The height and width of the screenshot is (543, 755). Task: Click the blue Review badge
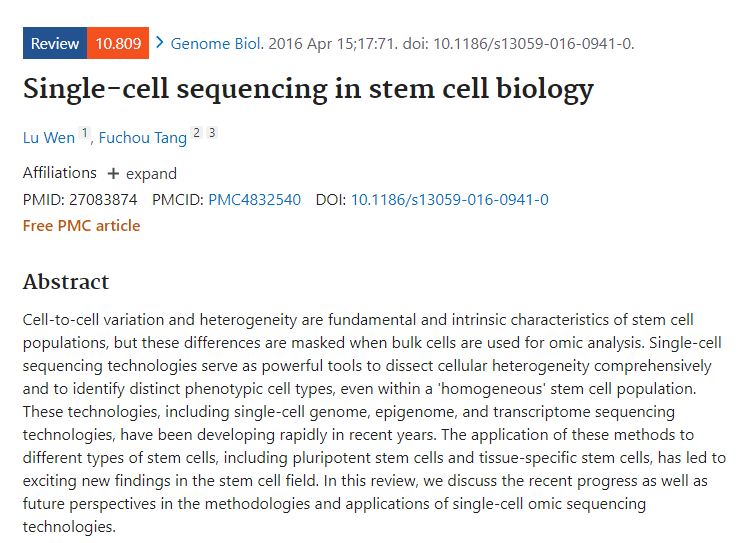click(55, 43)
